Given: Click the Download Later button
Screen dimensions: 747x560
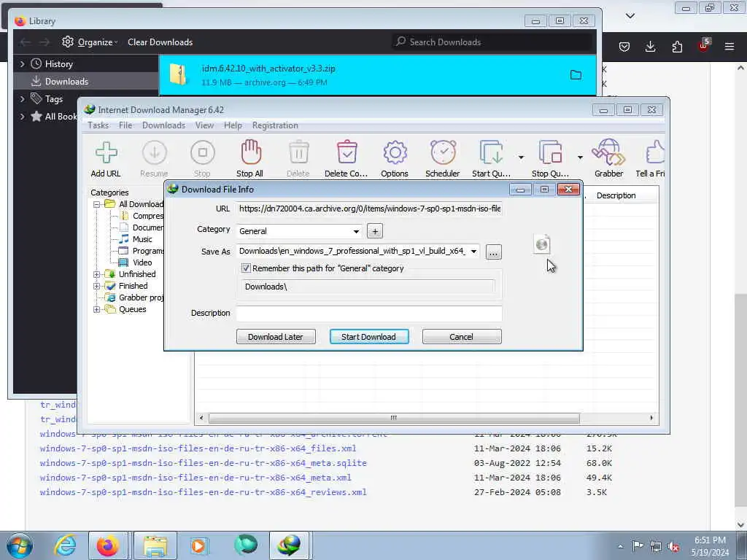Looking at the screenshot, I should click(275, 337).
